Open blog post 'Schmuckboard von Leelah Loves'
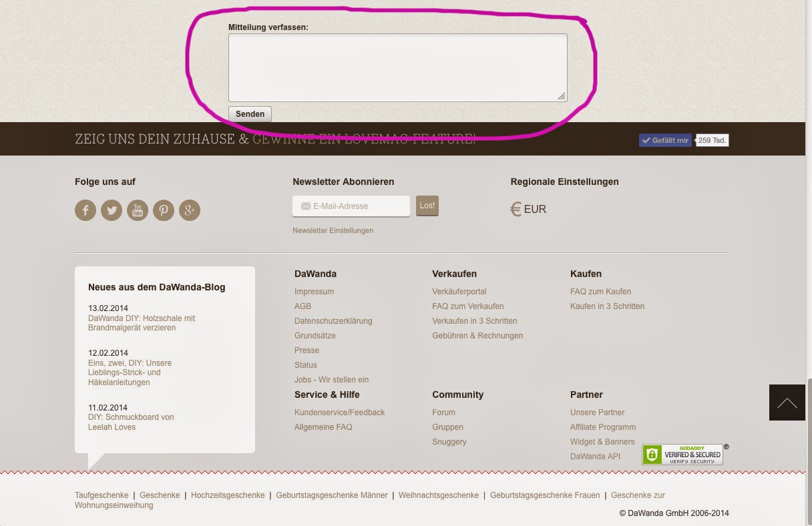This screenshot has height=526, width=812. click(x=131, y=422)
